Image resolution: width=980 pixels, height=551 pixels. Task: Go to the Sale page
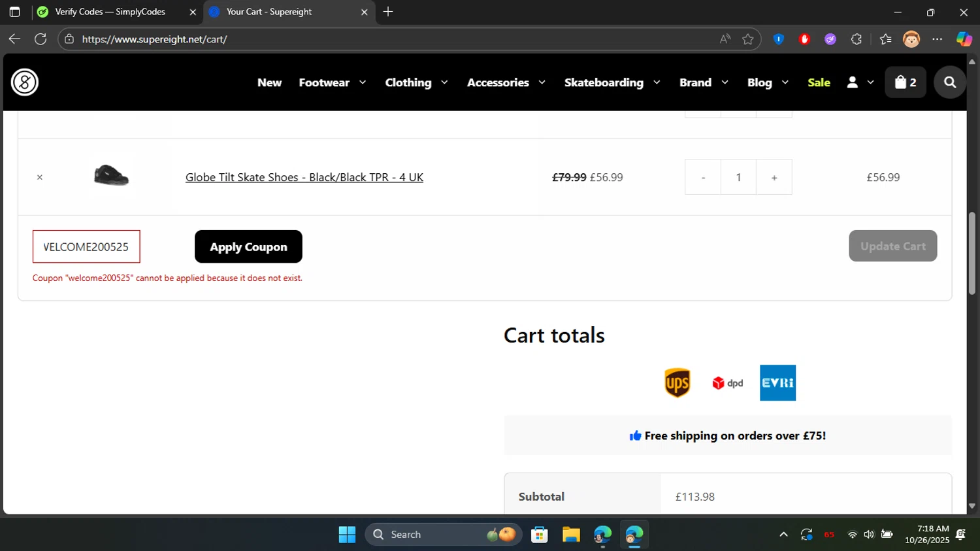point(819,82)
